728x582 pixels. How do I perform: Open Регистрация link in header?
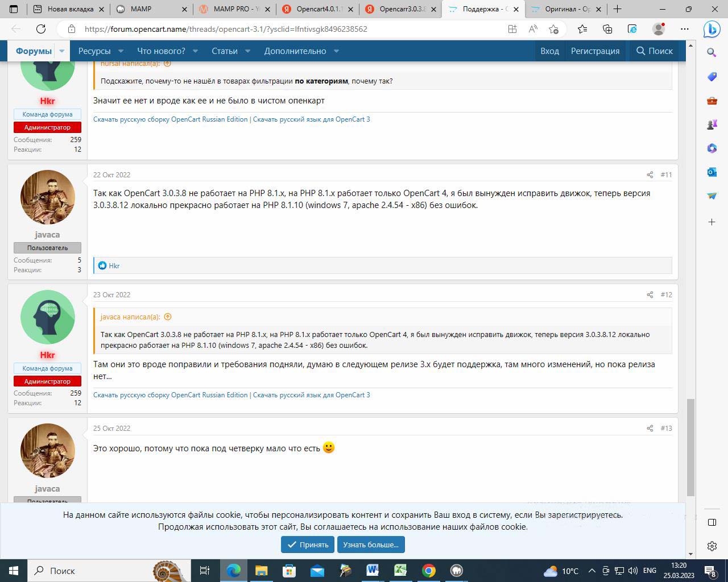595,51
